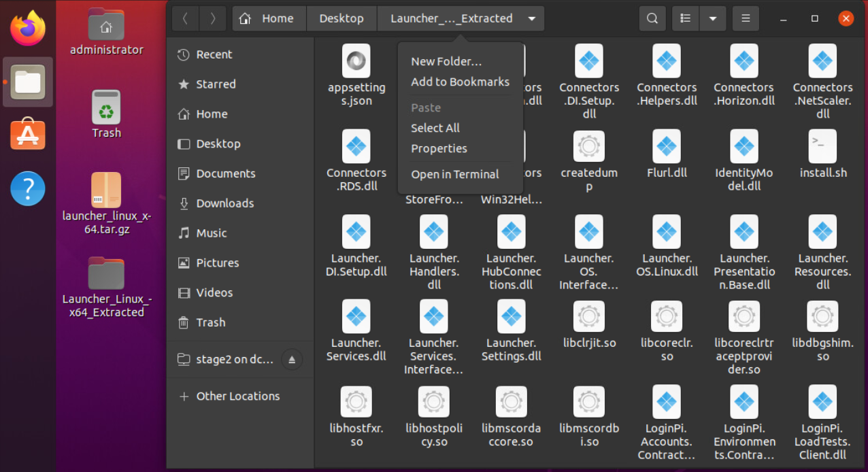This screenshot has width=868, height=472.
Task: Click the search magnifier icon in toolbar
Action: [652, 18]
